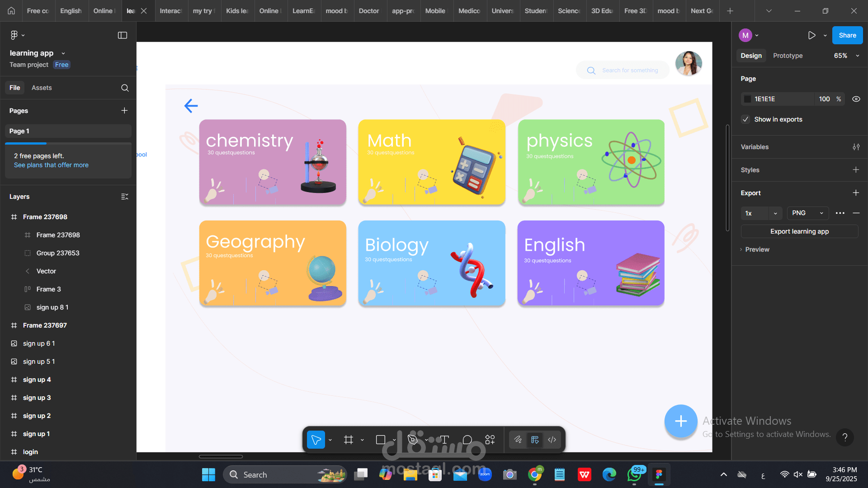Open a new tab with plus button
Screen dimensions: 868x488
730,11
